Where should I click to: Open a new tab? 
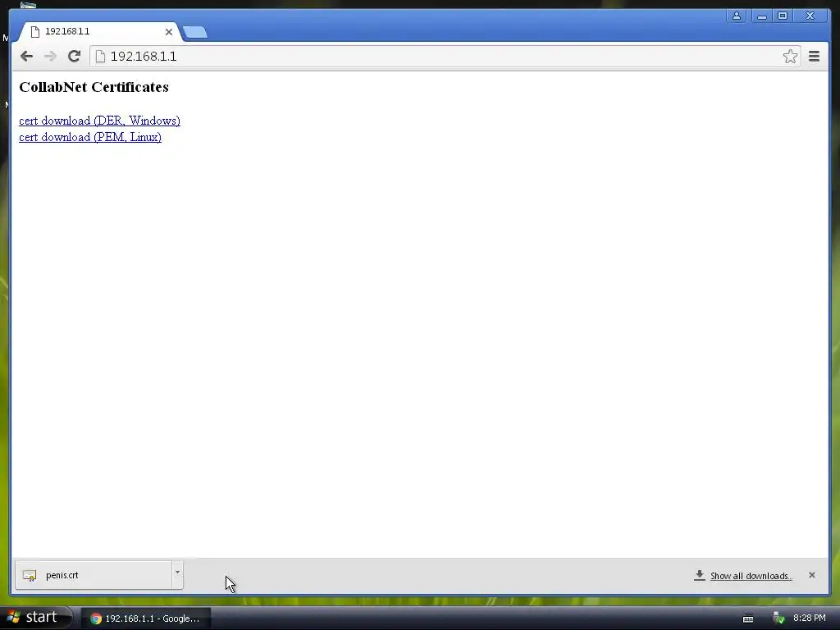195,33
